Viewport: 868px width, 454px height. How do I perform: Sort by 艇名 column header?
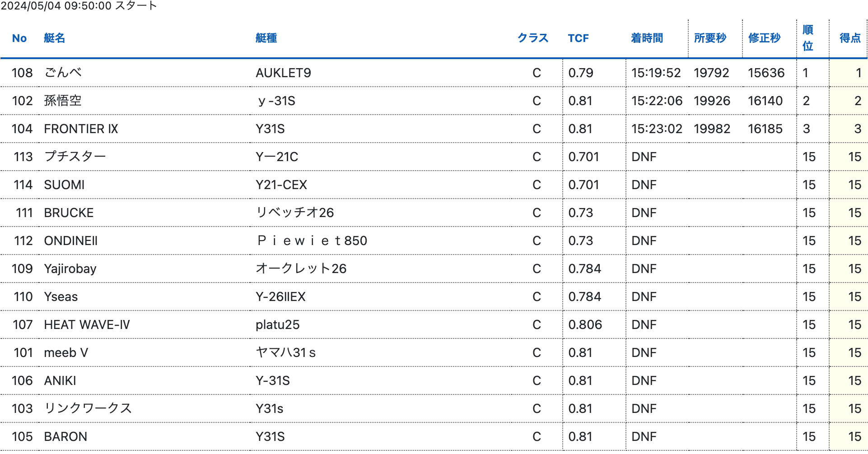tap(55, 38)
